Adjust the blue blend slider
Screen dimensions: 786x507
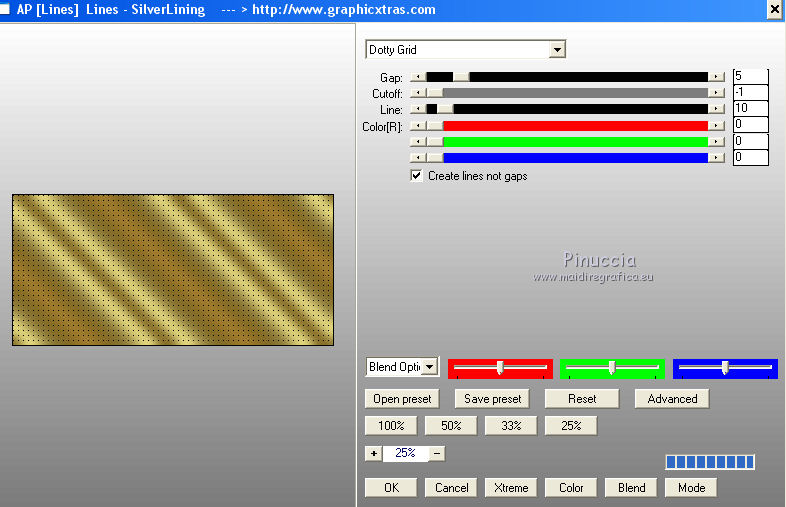(725, 368)
